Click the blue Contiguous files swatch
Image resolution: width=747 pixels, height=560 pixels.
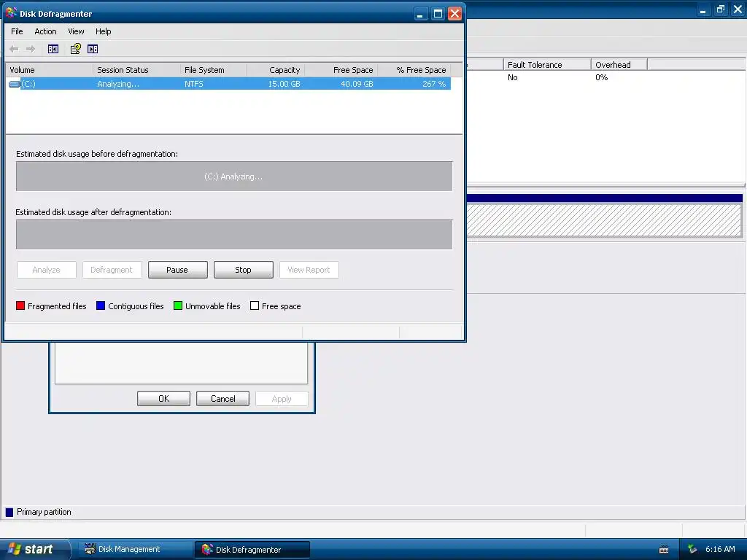[x=101, y=306]
